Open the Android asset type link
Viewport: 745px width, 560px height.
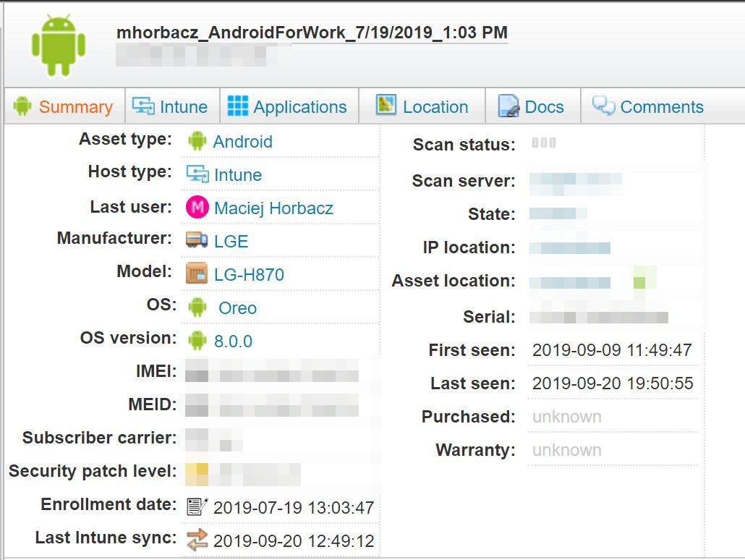pyautogui.click(x=243, y=142)
